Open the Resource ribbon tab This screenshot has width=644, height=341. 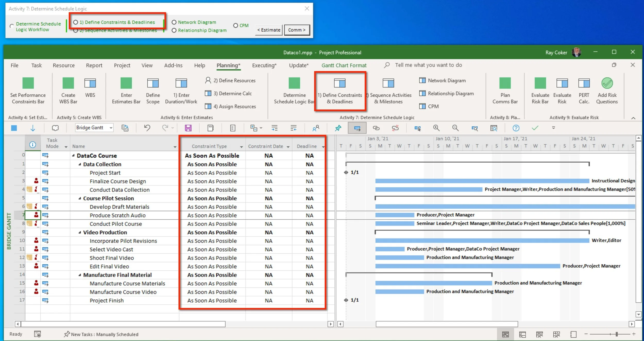coord(64,65)
